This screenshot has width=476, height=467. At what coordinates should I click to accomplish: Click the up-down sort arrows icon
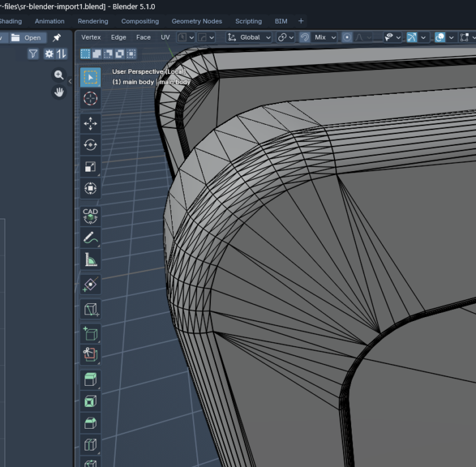coord(61,54)
